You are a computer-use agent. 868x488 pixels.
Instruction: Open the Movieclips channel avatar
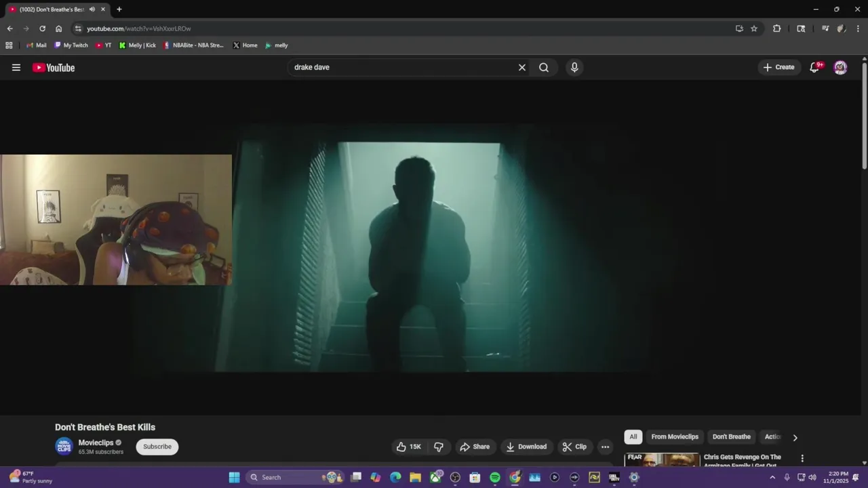[x=64, y=446]
